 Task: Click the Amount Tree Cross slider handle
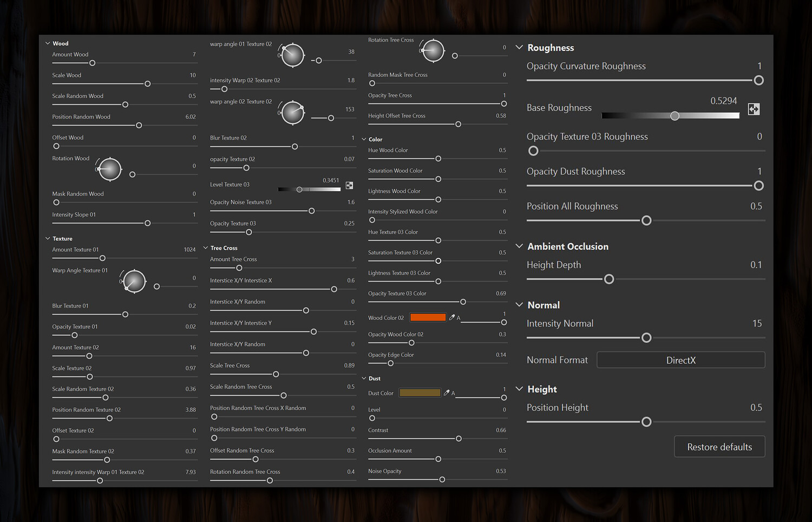coord(239,268)
